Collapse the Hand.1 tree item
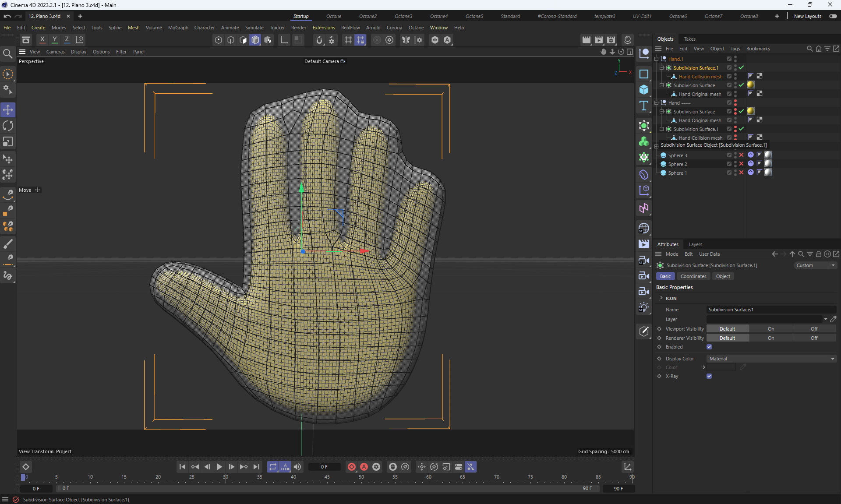Screen dimensions: 841x504 657,59
